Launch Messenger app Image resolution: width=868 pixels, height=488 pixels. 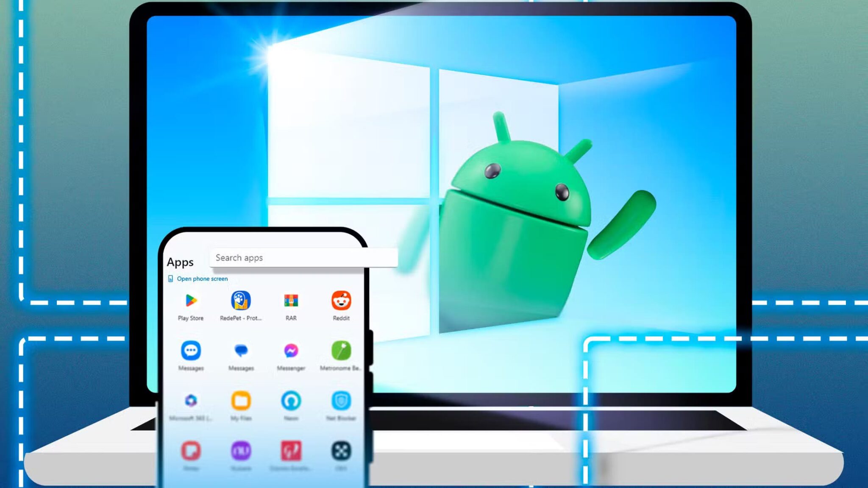[x=291, y=351]
